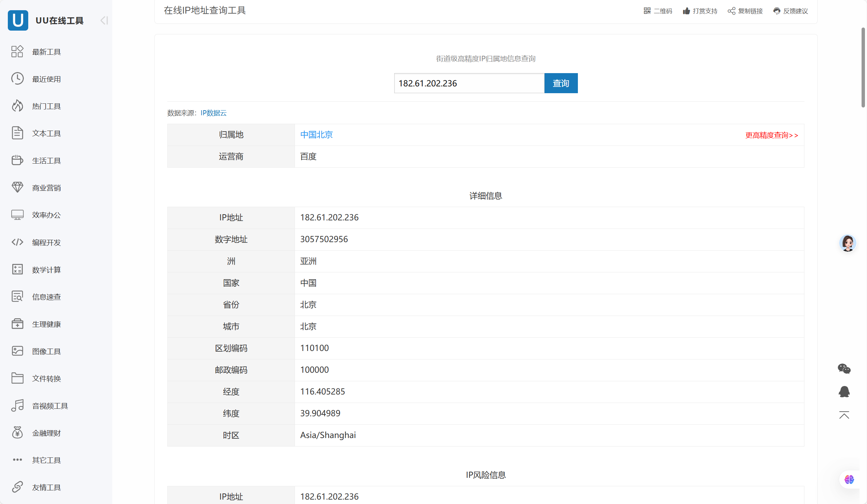Click the 中国北京 location link
The height and width of the screenshot is (504, 867).
pos(316,135)
